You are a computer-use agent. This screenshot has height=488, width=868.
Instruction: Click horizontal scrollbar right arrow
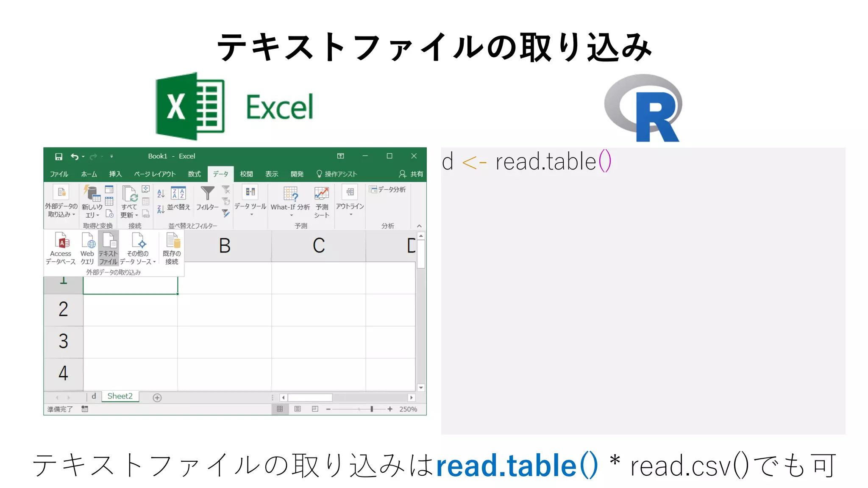(x=411, y=398)
